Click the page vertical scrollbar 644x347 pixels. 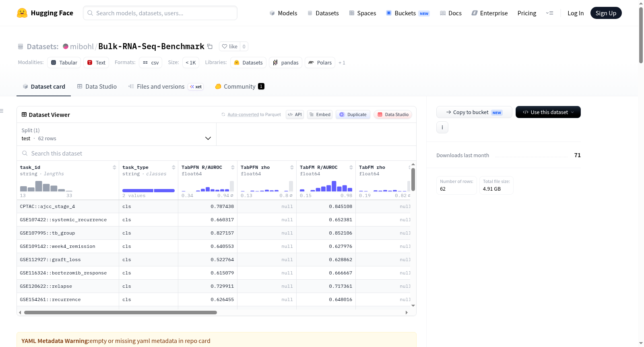[x=641, y=35]
